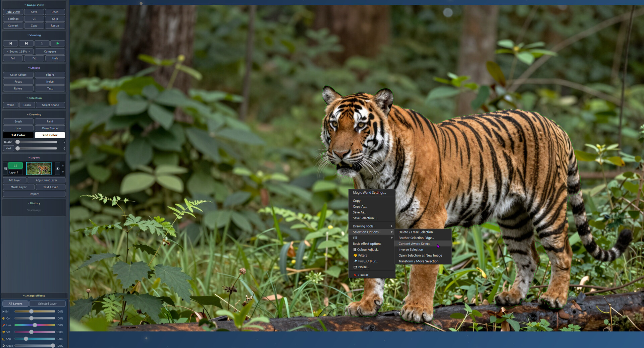Toggle the Layer 1 lock icon

(x=5, y=169)
